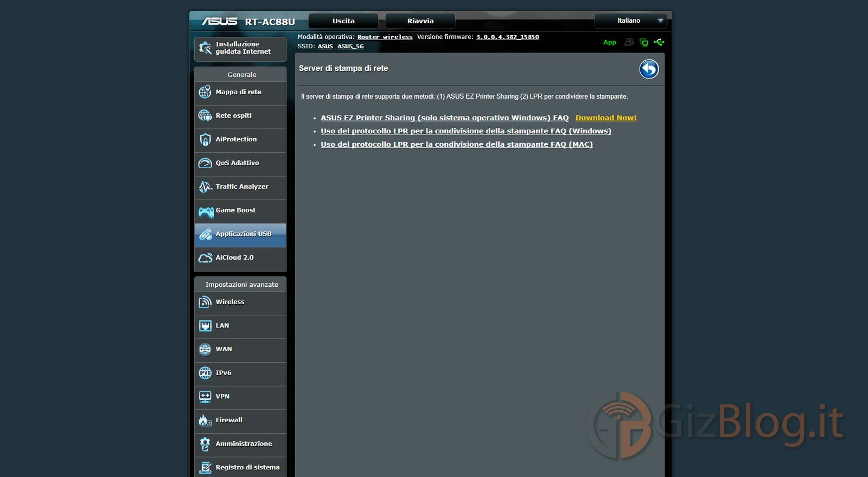Click the back arrow icon
868x477 pixels.
pos(649,69)
